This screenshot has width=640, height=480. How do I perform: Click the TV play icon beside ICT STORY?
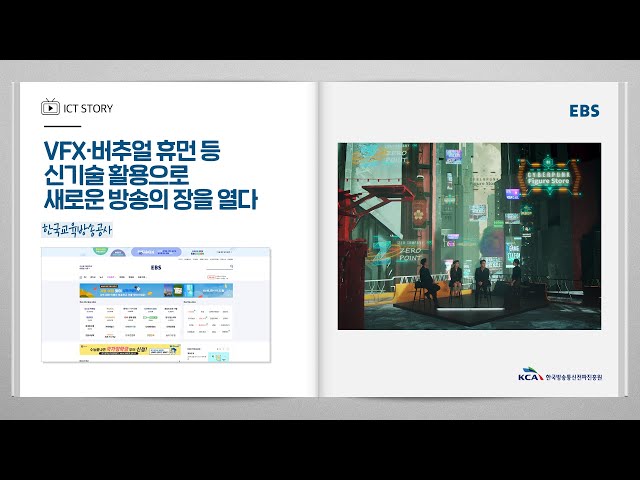50,107
